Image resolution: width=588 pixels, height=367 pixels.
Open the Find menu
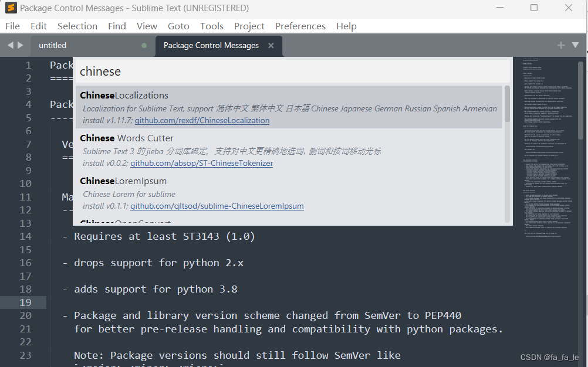117,26
